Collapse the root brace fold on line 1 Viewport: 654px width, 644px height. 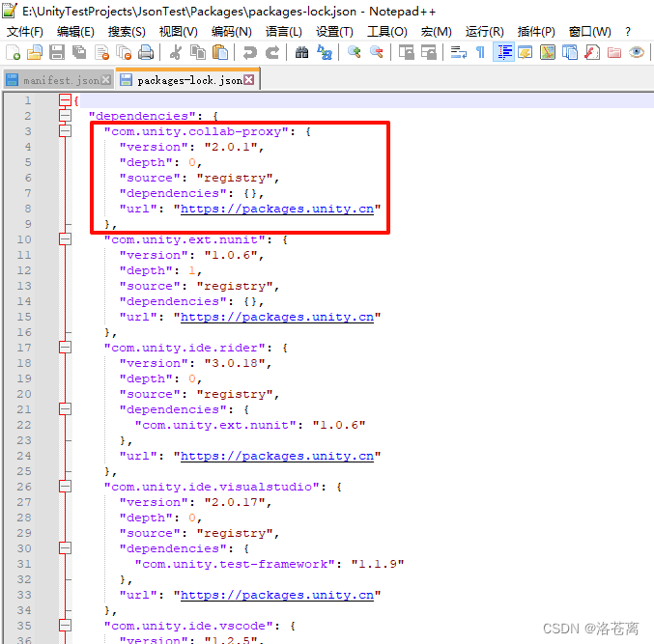coord(65,100)
